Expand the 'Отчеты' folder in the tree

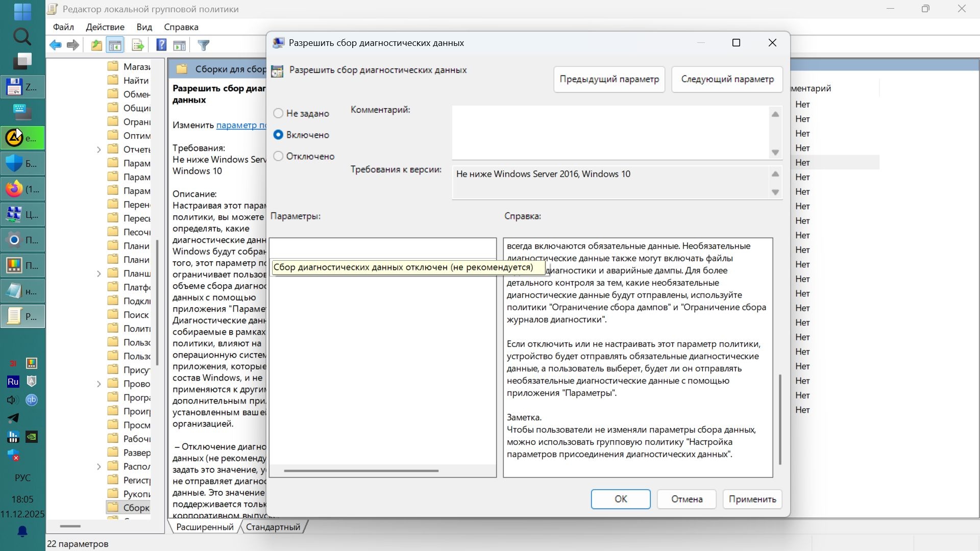(99, 149)
